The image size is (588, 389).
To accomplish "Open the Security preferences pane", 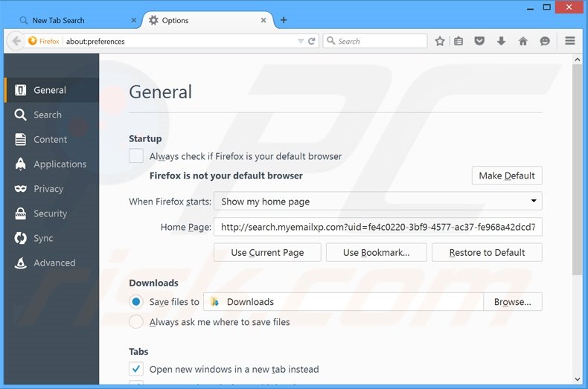I will point(52,213).
